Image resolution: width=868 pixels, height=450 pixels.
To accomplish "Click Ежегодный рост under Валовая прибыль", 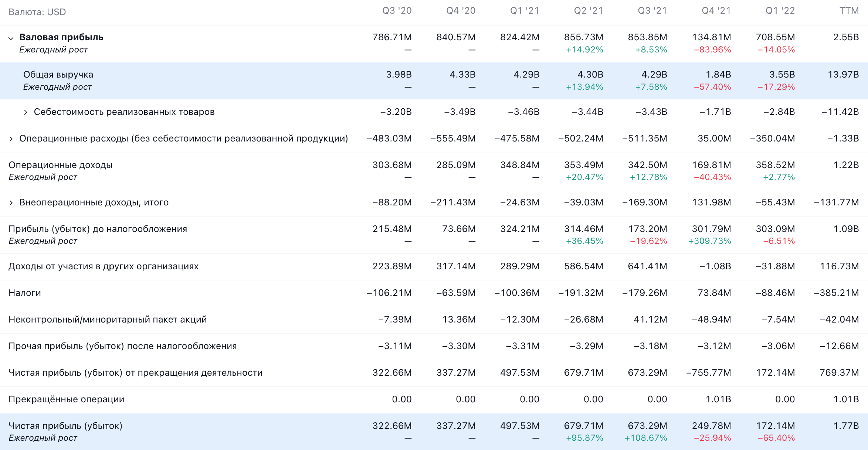I will [54, 50].
